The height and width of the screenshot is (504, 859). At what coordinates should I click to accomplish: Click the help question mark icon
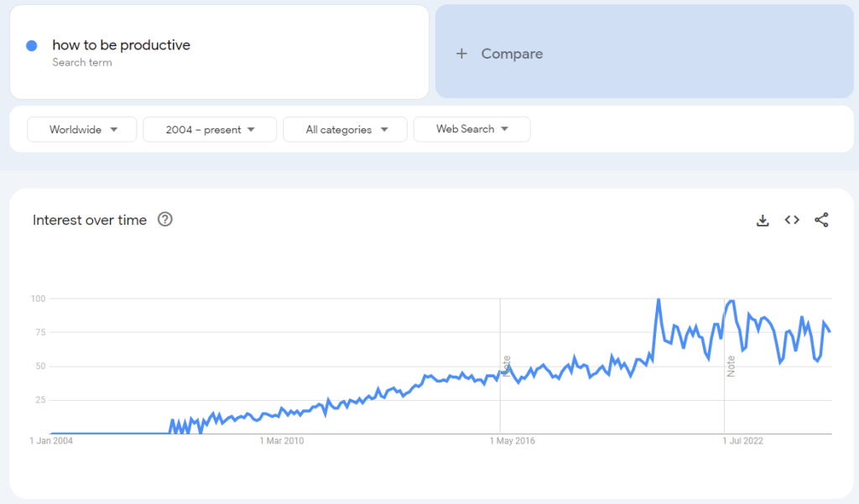click(x=165, y=220)
